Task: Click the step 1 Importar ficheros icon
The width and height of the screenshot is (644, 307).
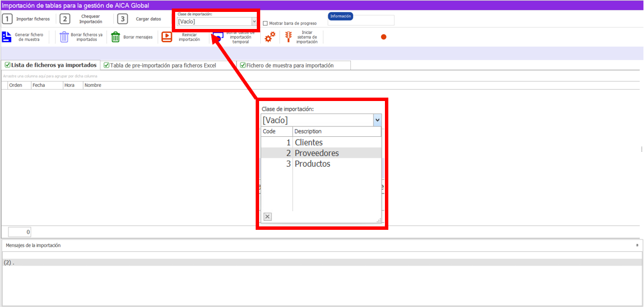Action: tap(7, 19)
